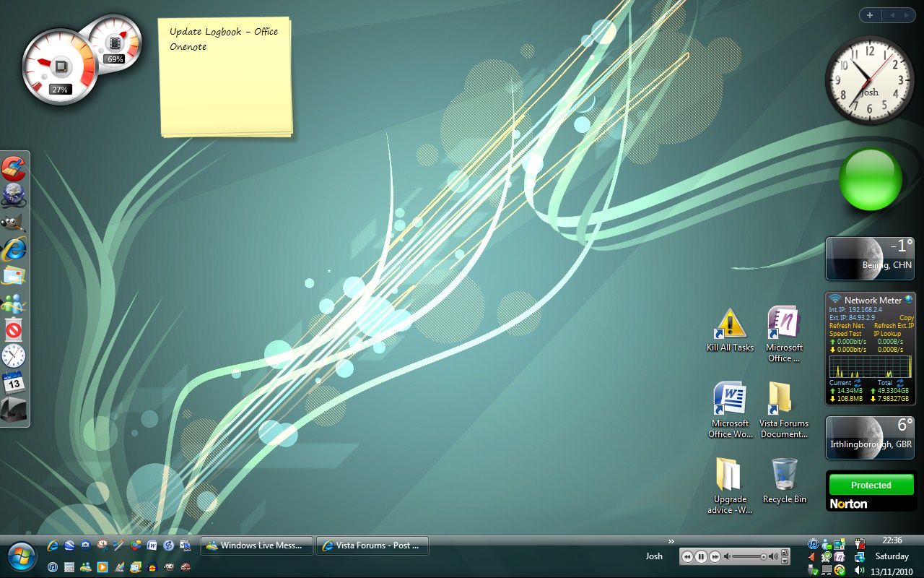
Task: Skip to previous track in iTunes toolbar
Action: tap(687, 556)
